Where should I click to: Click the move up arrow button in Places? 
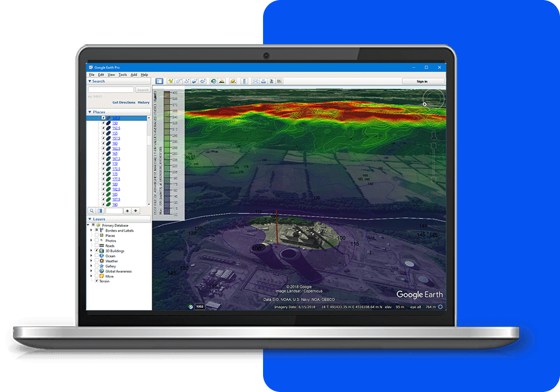(127, 211)
